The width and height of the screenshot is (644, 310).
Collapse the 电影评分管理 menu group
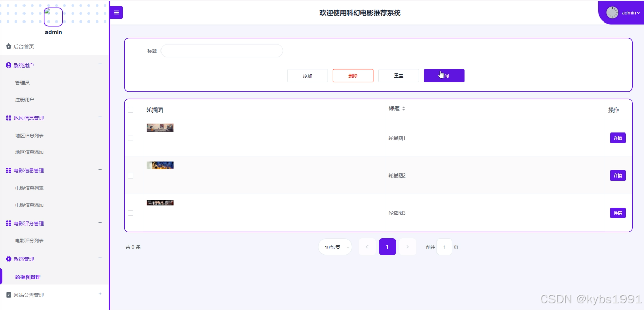(x=100, y=223)
